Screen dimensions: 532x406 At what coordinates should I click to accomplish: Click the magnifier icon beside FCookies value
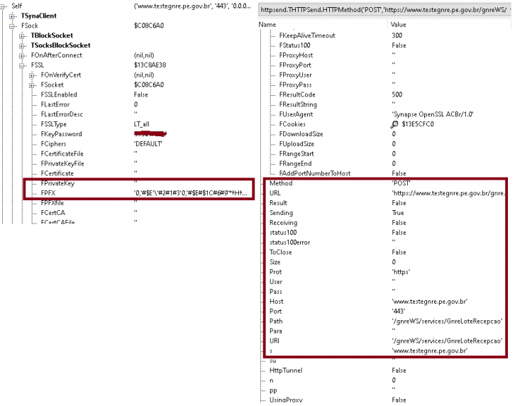pos(394,124)
